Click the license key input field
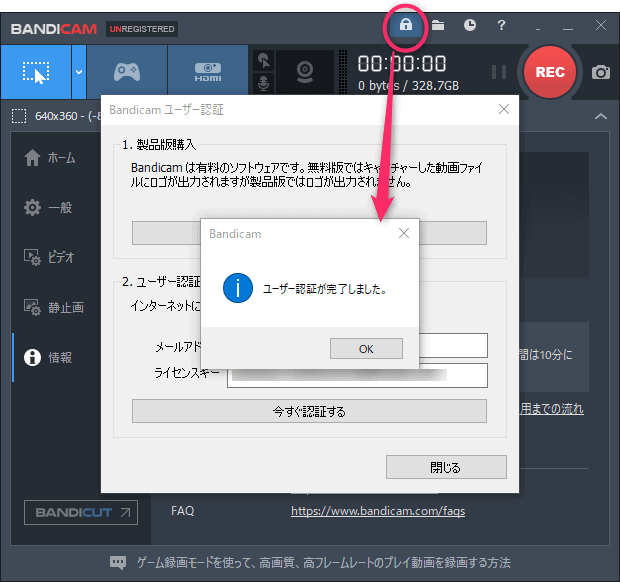 pos(357,375)
